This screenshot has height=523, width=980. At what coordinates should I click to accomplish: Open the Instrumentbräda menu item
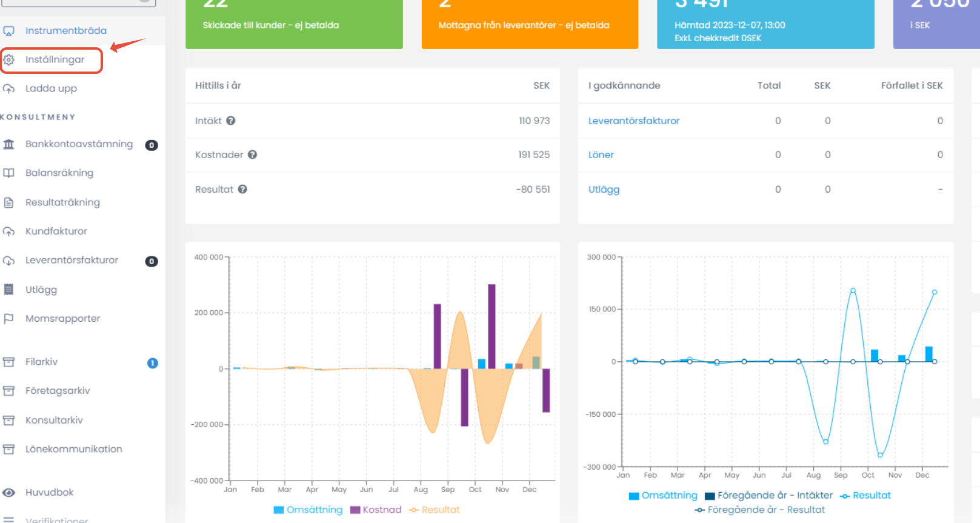(66, 31)
